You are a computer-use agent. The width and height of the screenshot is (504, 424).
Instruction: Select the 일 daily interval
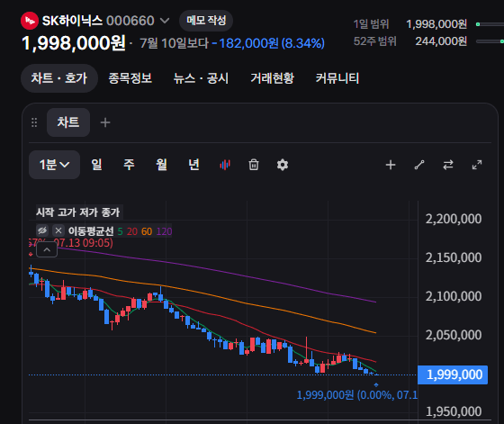tap(96, 165)
